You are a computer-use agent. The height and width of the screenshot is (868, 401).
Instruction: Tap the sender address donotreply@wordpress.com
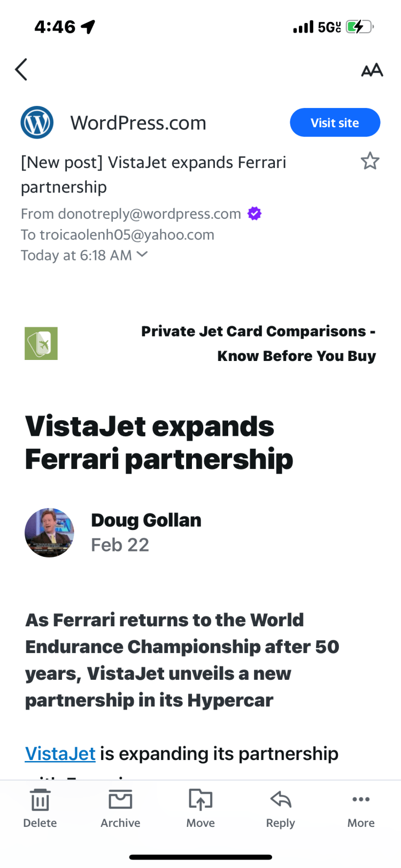coord(149,214)
